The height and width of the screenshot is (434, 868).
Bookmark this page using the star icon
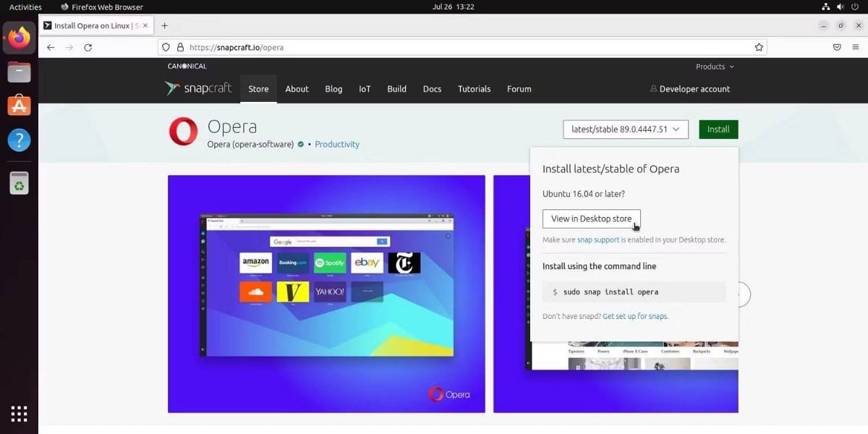[x=759, y=46]
